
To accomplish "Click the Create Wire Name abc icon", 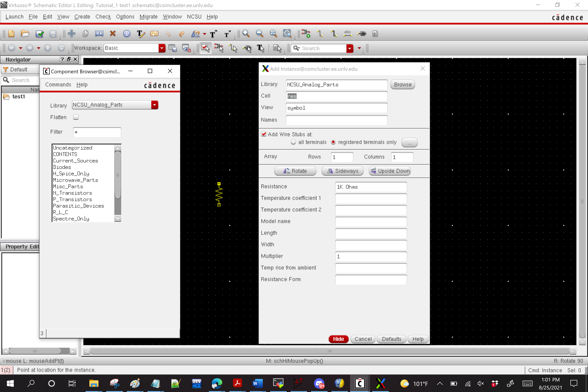I will tap(348, 34).
